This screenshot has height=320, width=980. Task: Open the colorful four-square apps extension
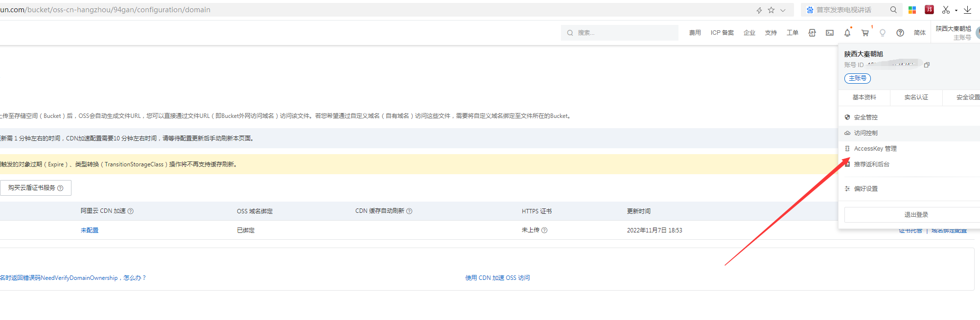click(x=912, y=10)
